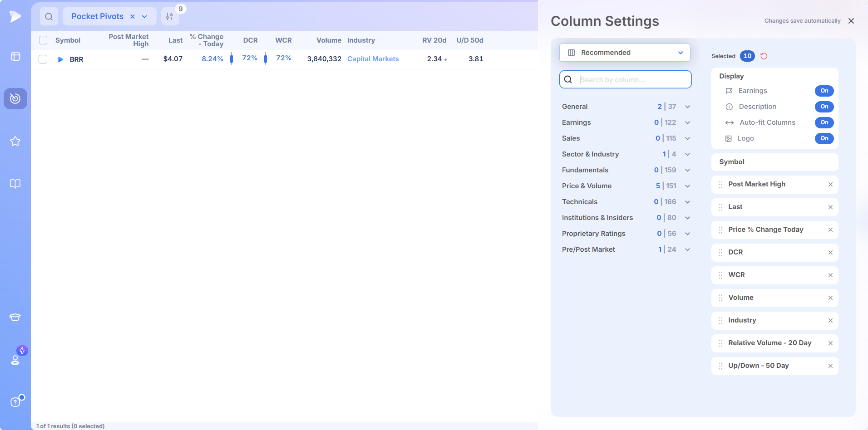Viewport: 868px width, 430px height.
Task: Open the Pocket Pivots dropdown chevron
Action: point(145,17)
